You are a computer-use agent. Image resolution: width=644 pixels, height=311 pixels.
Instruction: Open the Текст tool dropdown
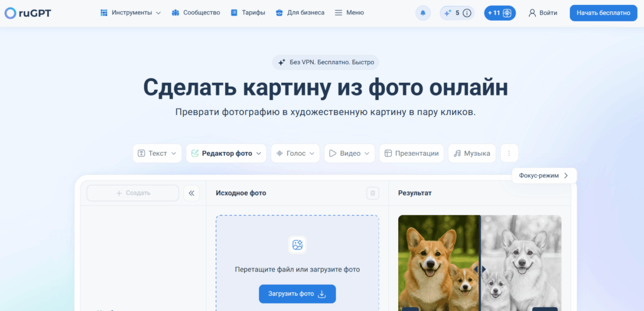157,153
